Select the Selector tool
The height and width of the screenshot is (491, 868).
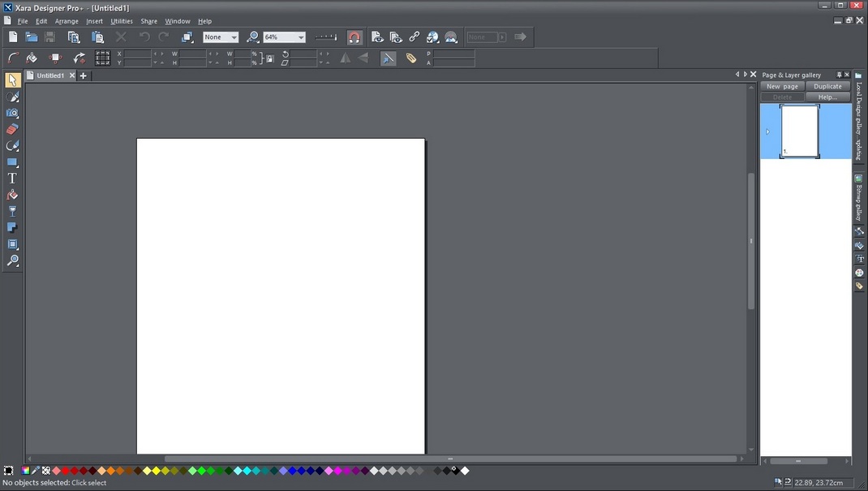12,80
